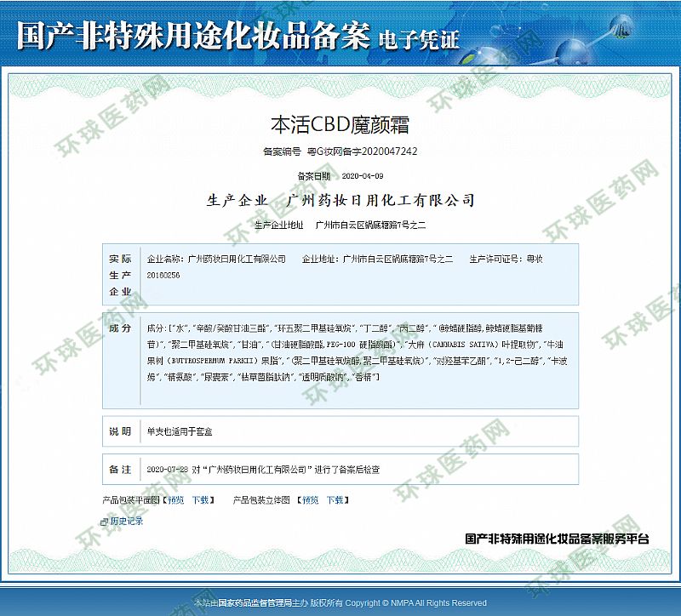The width and height of the screenshot is (681, 616).
Task: Click the 备案日期 2020-04-09 line
Action: tap(340, 176)
